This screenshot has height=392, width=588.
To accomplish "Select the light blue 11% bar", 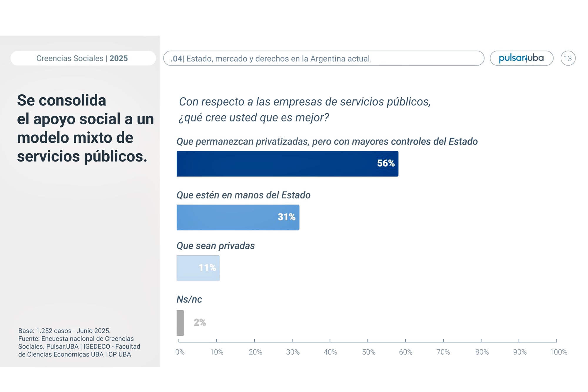I will (x=198, y=268).
